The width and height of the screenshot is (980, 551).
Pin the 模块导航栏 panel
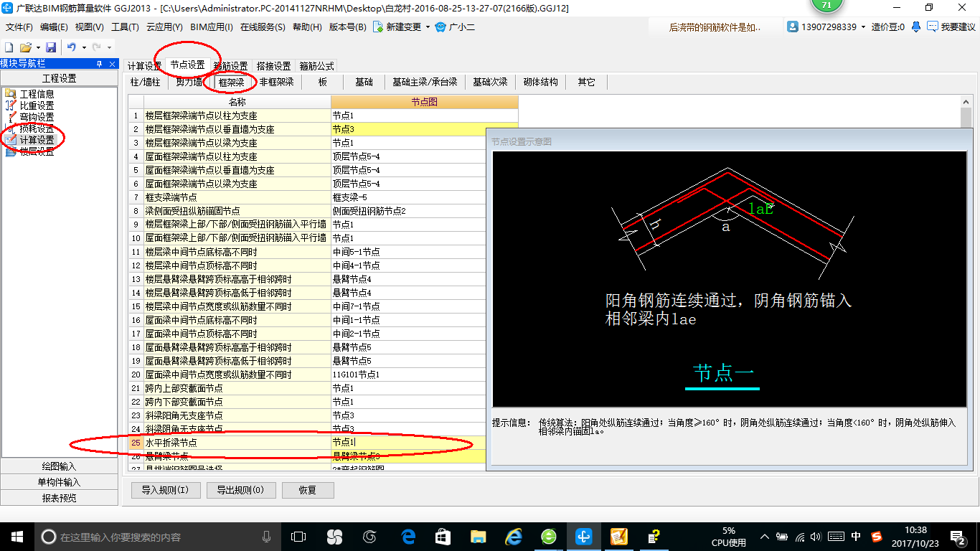99,64
